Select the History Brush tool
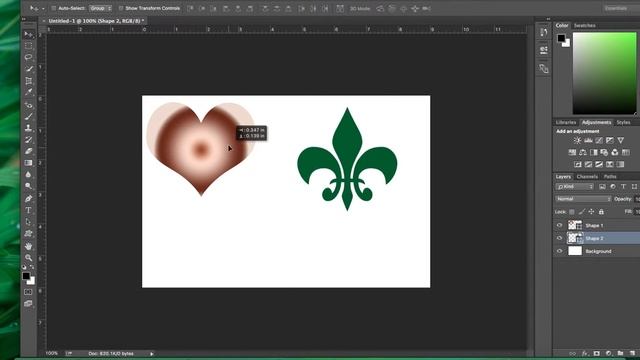This screenshot has width=640, height=360. point(28,140)
